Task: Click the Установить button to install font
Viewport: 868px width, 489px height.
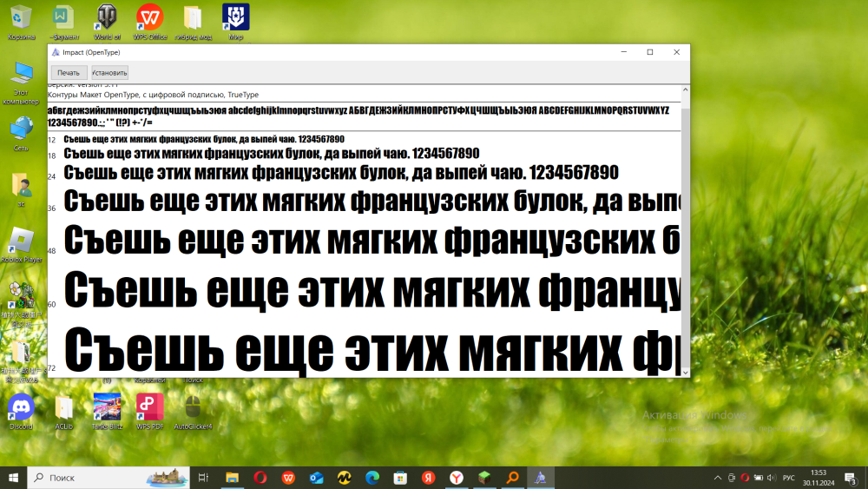Action: pos(109,73)
